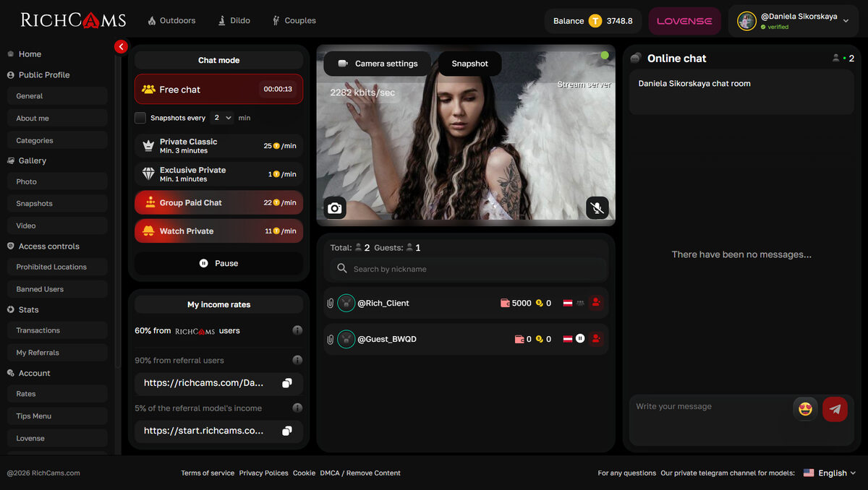
Task: Open Prohibited Locations settings
Action: [x=57, y=267]
